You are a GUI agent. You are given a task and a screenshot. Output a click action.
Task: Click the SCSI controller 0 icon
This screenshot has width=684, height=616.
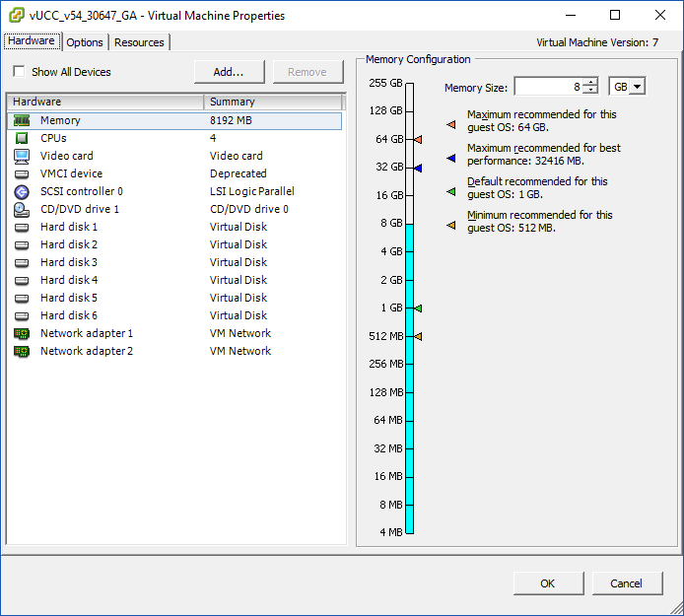coord(22,192)
